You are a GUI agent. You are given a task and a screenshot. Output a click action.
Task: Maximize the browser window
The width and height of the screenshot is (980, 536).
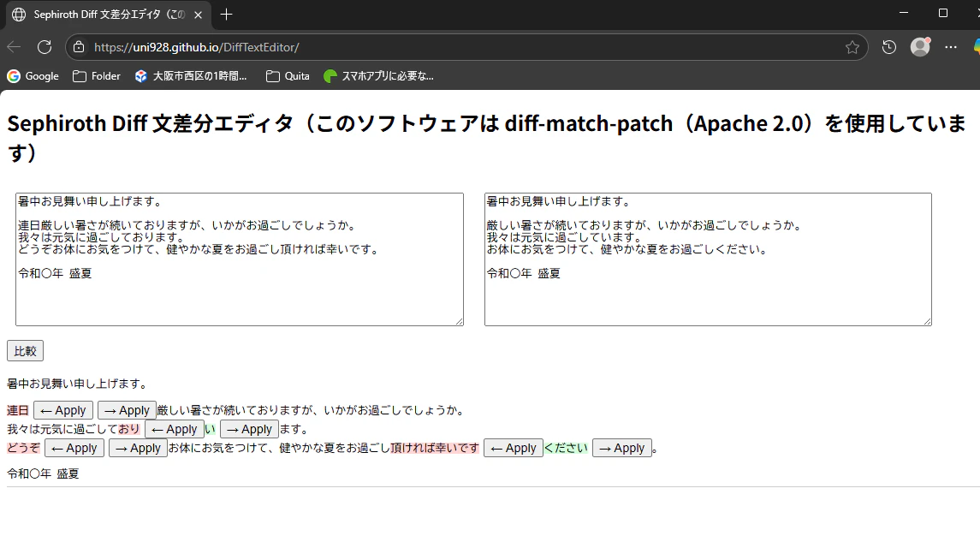point(943,13)
